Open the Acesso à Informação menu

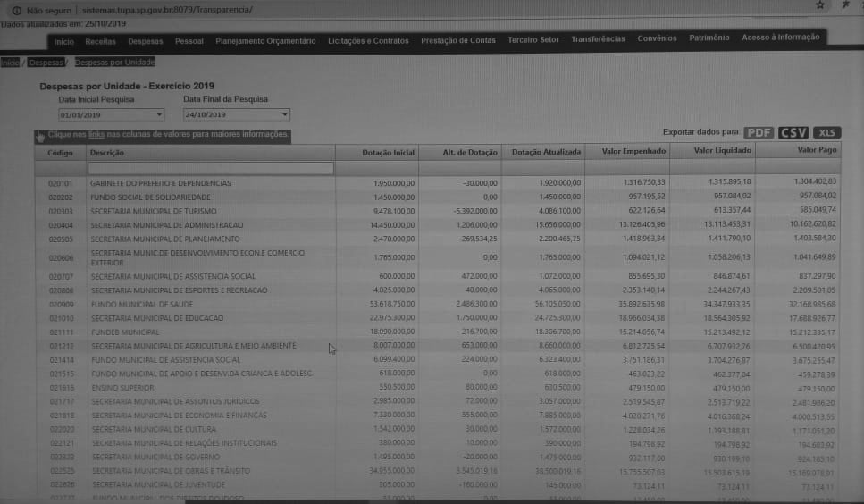click(x=780, y=38)
